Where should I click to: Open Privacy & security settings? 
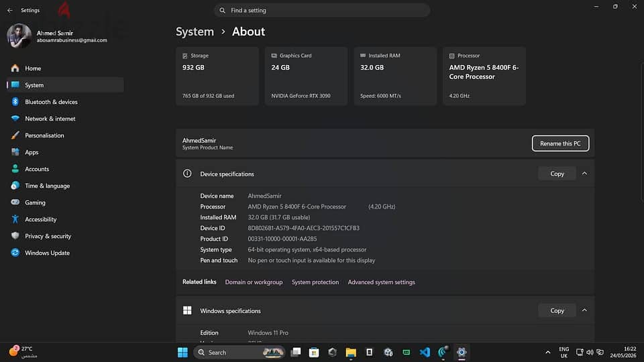point(65,237)
